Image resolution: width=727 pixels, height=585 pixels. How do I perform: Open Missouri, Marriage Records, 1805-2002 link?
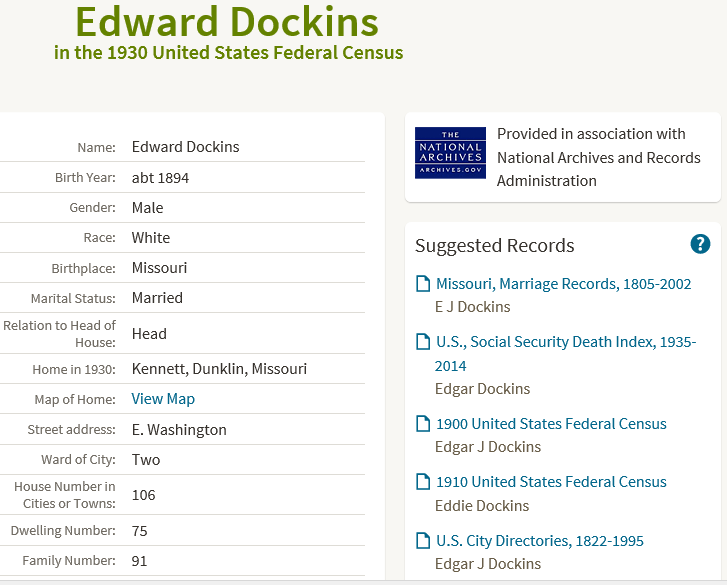click(563, 284)
